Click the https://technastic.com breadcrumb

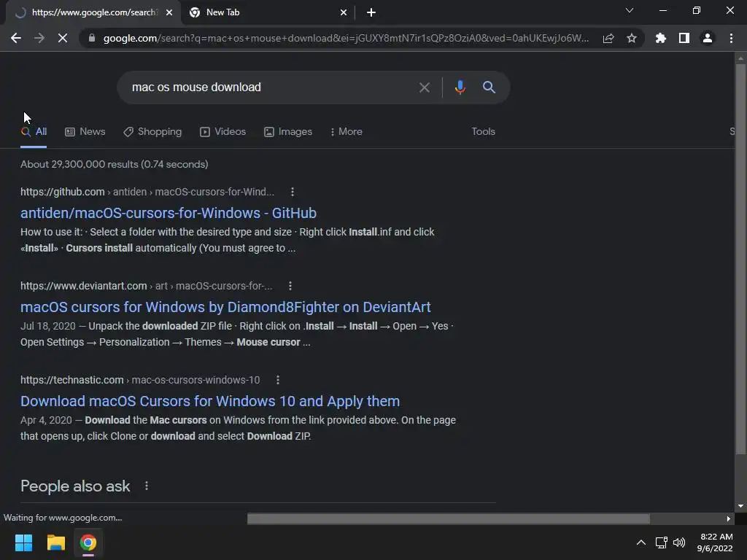coord(72,380)
